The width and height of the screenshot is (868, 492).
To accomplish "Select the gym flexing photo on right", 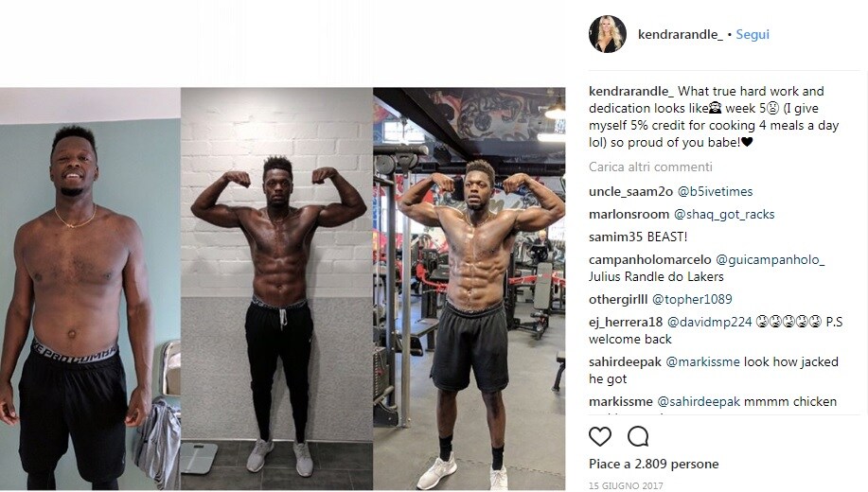I will tap(469, 289).
